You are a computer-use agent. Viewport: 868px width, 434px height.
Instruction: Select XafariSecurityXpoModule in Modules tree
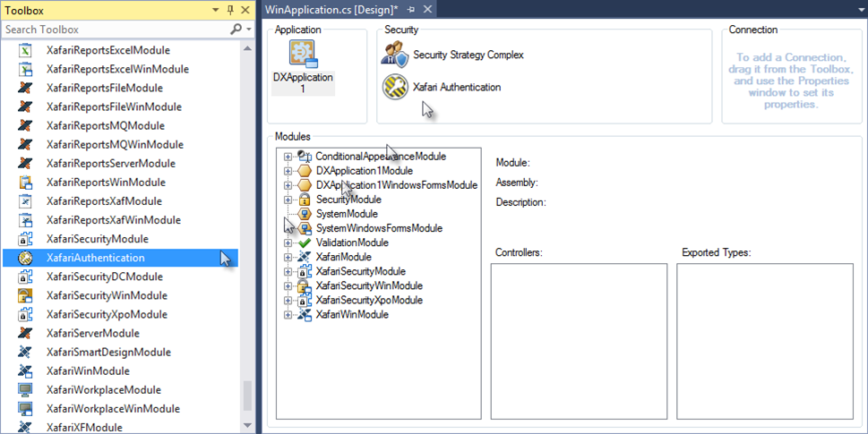tap(369, 300)
